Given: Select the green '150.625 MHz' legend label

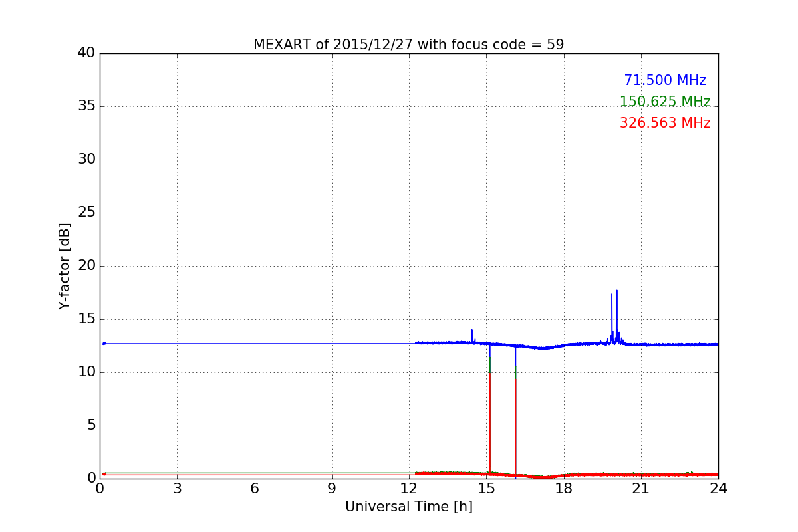Looking at the screenshot, I should coord(665,102).
